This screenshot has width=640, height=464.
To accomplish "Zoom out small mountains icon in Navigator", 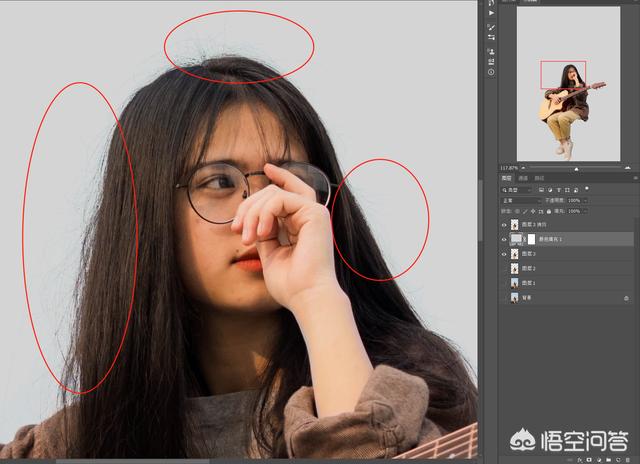I will pos(523,168).
